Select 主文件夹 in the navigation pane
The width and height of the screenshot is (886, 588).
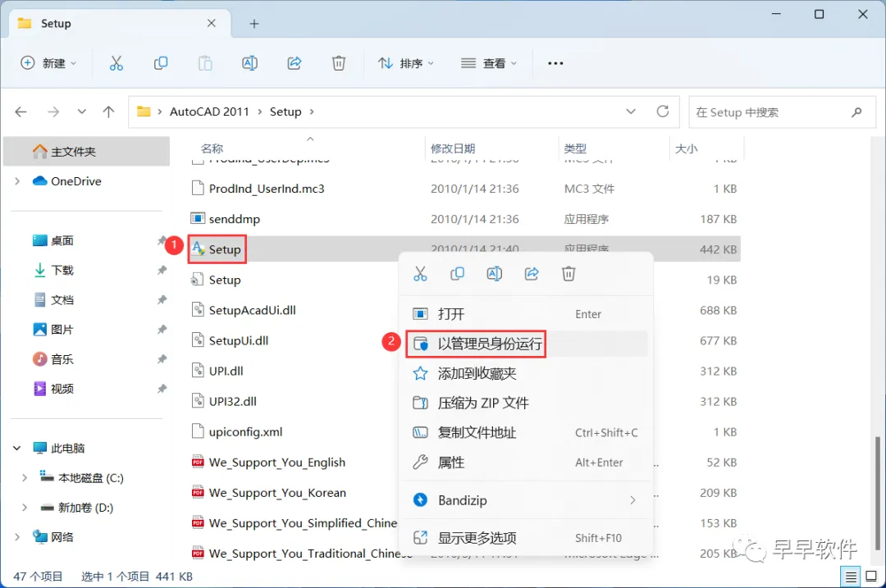tap(86, 152)
